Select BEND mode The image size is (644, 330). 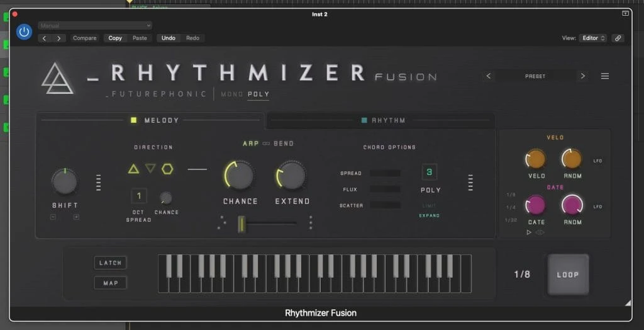tap(284, 144)
